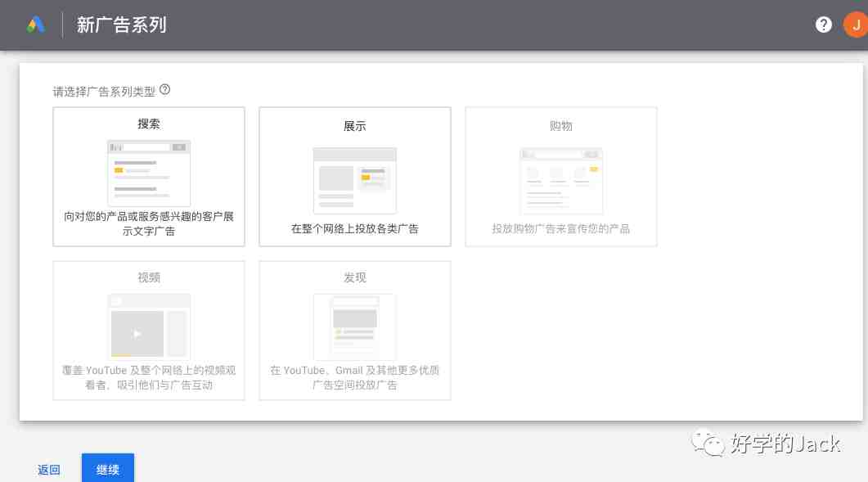Click the 返回 link at bottom left
This screenshot has height=482, width=868.
(49, 470)
